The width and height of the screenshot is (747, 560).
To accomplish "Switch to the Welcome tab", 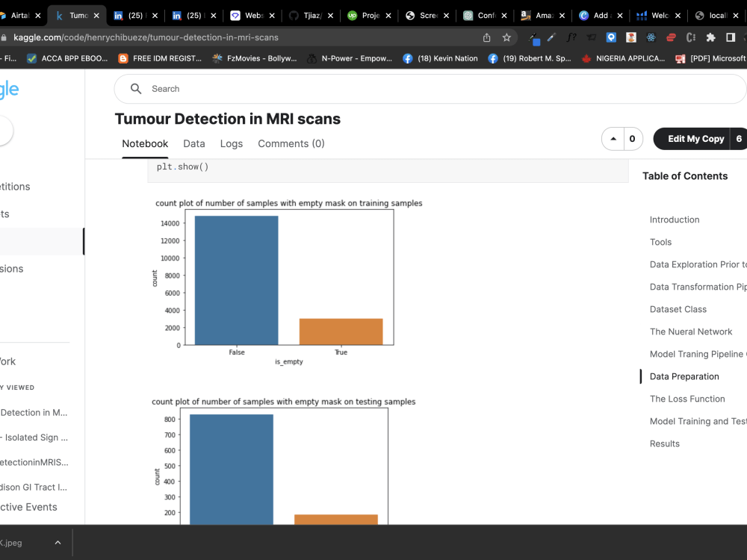I will pyautogui.click(x=653, y=16).
